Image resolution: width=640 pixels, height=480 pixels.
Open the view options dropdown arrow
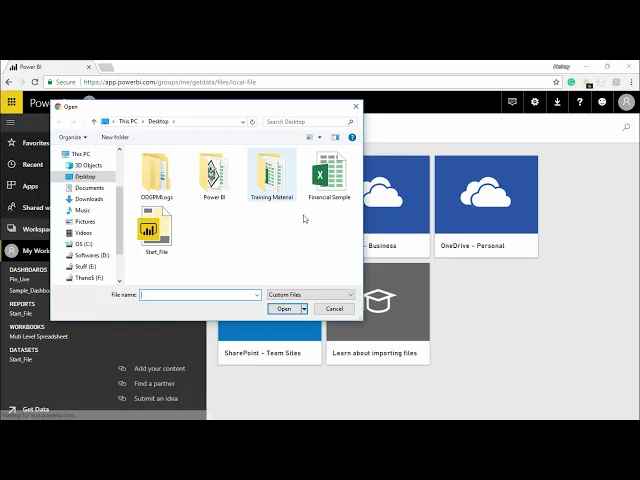click(320, 137)
